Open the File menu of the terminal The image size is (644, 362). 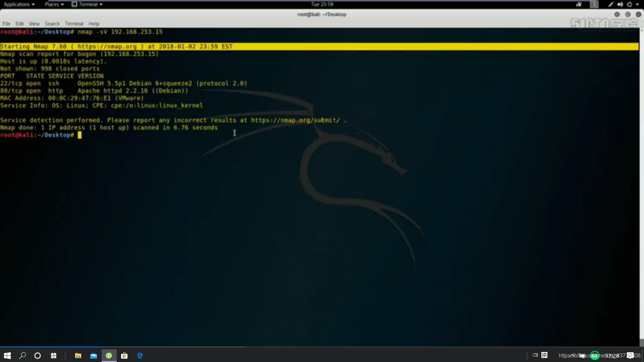point(6,24)
